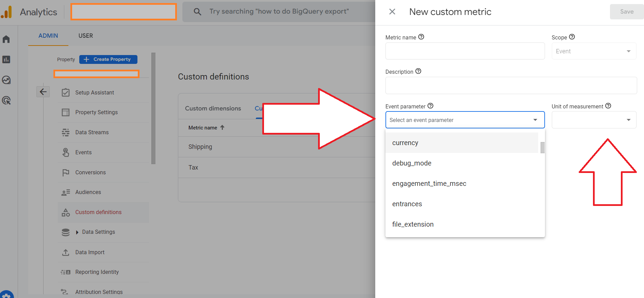Open the Setup Assistant link
644x298 pixels.
click(95, 92)
